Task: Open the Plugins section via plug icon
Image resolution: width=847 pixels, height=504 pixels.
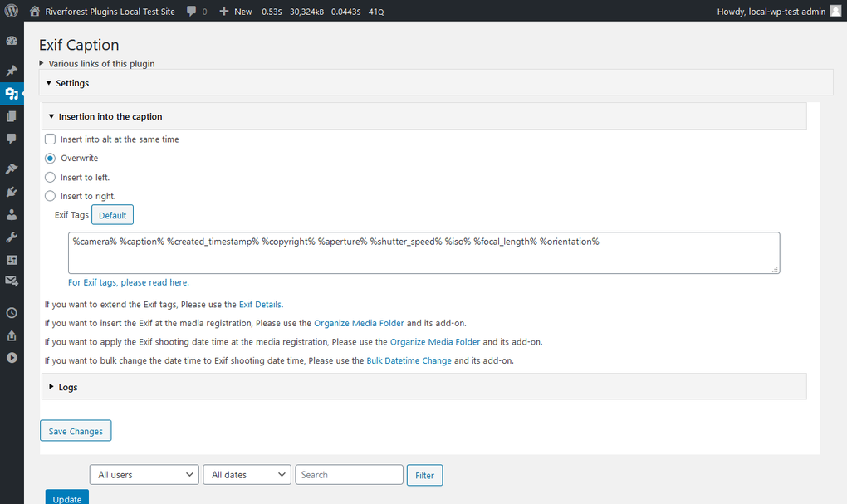Action: point(12,192)
